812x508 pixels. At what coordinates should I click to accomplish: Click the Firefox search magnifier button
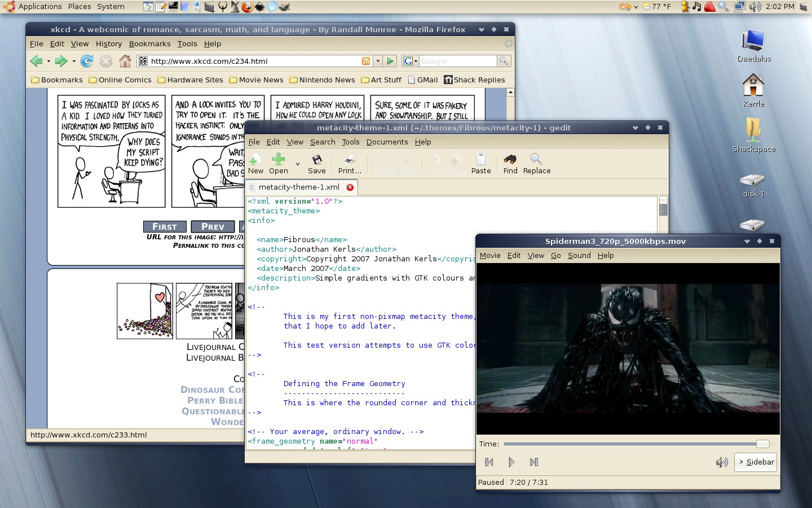(x=504, y=61)
